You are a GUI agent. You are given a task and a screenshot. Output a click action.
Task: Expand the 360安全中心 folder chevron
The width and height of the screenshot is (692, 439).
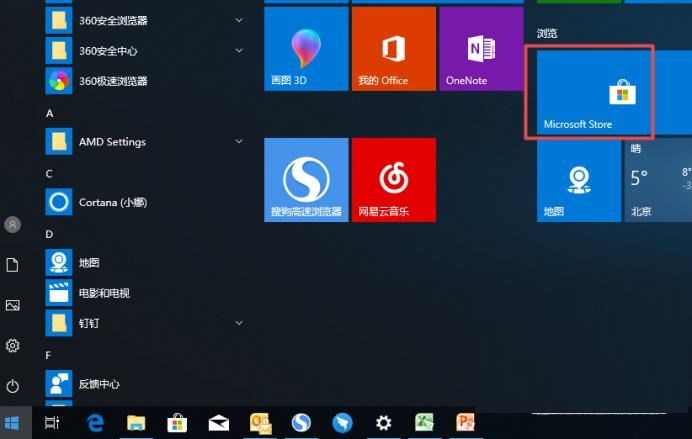(239, 50)
